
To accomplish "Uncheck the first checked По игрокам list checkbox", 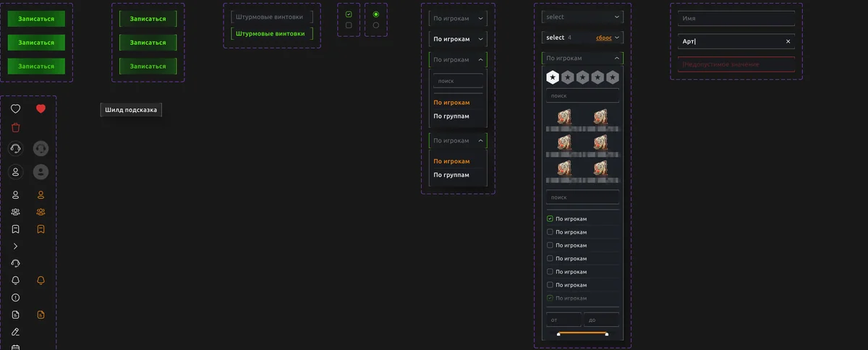I will [x=550, y=218].
